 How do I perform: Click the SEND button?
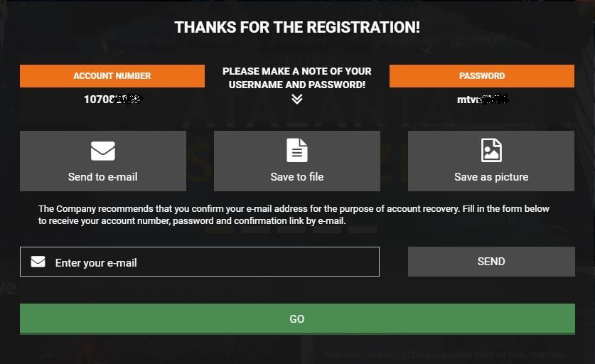pyautogui.click(x=491, y=262)
